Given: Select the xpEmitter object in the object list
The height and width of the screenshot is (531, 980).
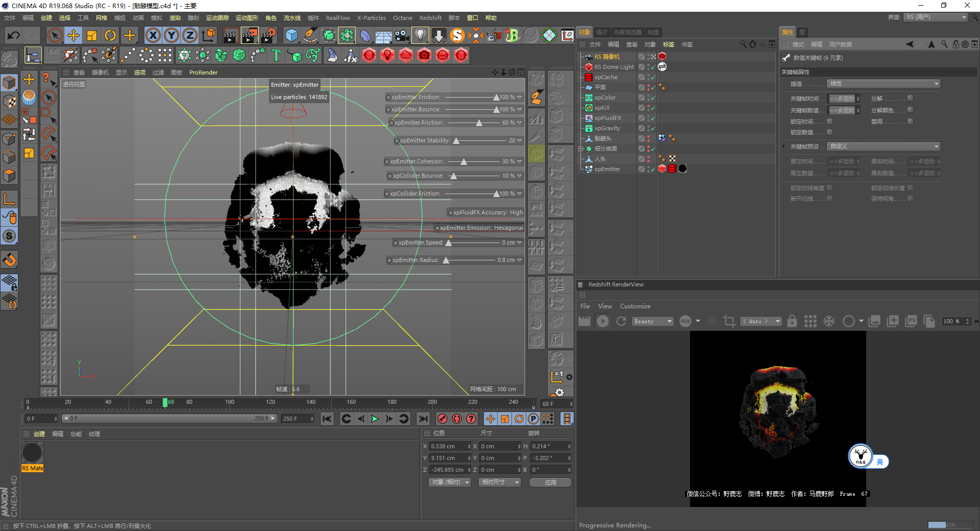Looking at the screenshot, I should click(x=607, y=169).
